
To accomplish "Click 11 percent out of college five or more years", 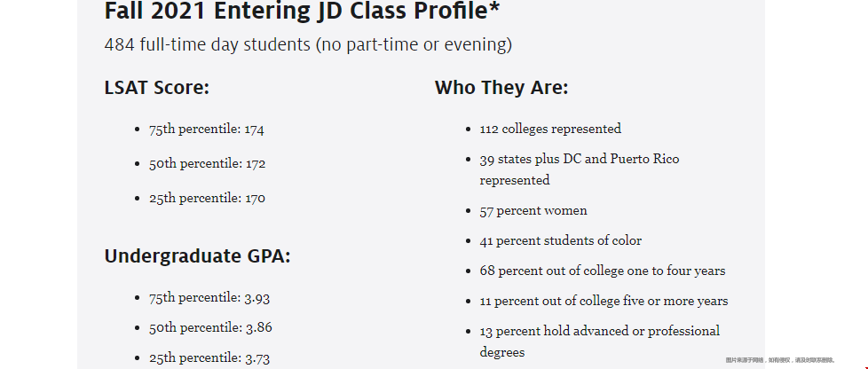I will coord(604,301).
